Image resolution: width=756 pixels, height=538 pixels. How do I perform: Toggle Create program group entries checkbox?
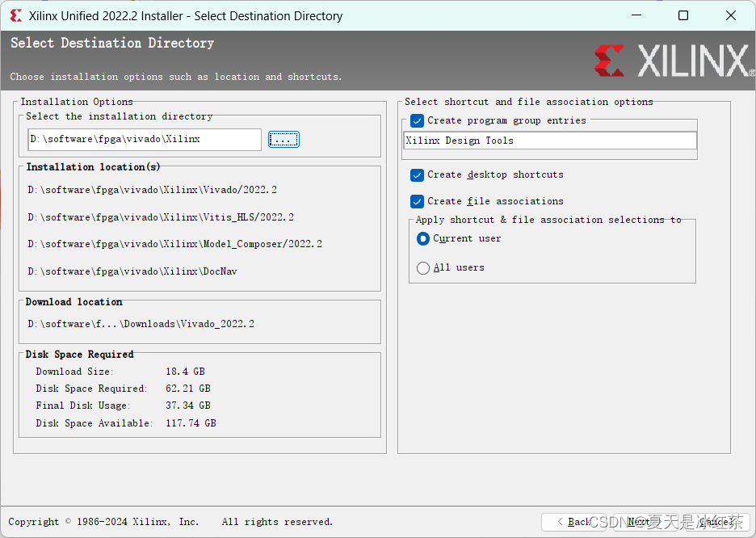pyautogui.click(x=417, y=120)
